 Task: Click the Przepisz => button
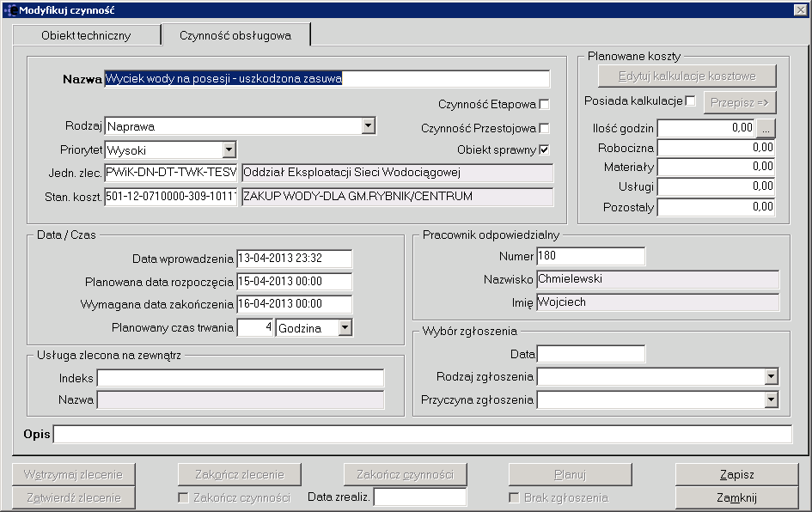click(740, 102)
